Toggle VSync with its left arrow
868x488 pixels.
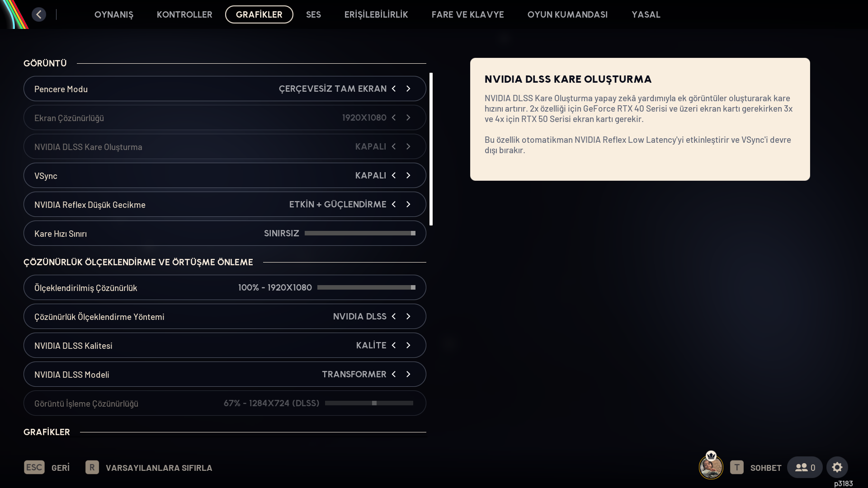click(394, 175)
